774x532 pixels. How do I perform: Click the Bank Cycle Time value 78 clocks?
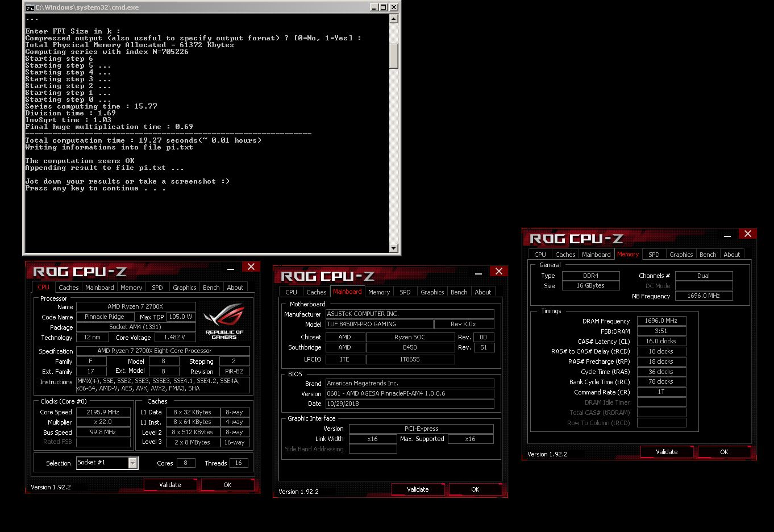pos(661,381)
